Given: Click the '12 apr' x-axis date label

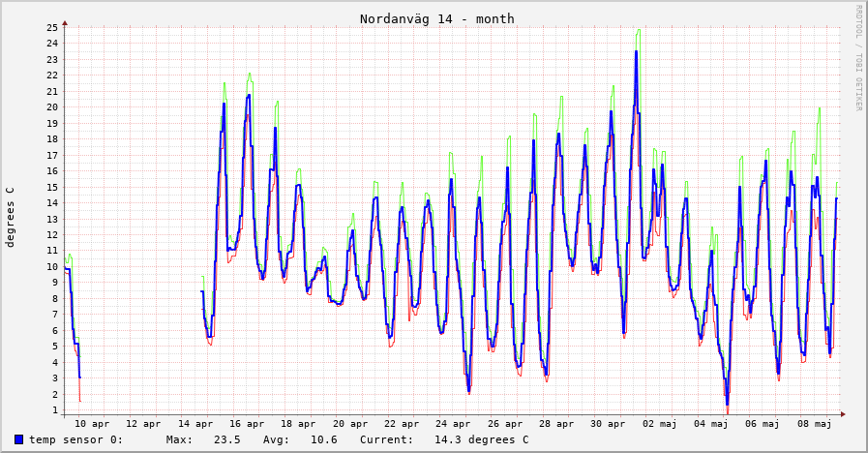Looking at the screenshot, I should (143, 424).
